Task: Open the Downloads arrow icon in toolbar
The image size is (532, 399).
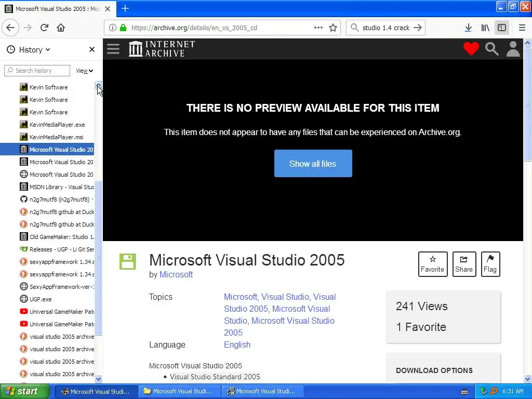Action: coord(468,28)
